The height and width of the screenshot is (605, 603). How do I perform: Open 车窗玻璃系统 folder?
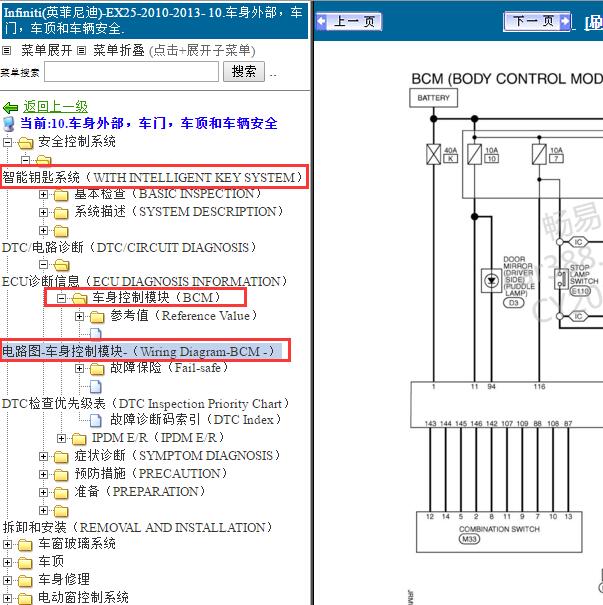coord(77,544)
